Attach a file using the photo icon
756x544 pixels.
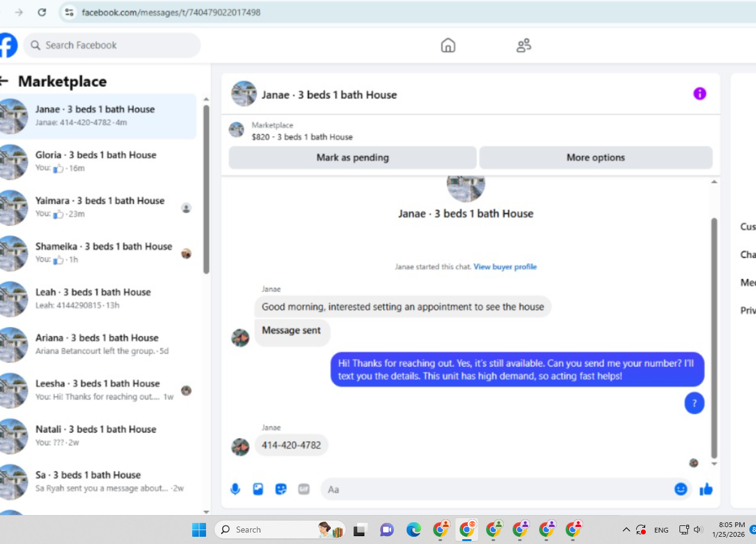[258, 489]
